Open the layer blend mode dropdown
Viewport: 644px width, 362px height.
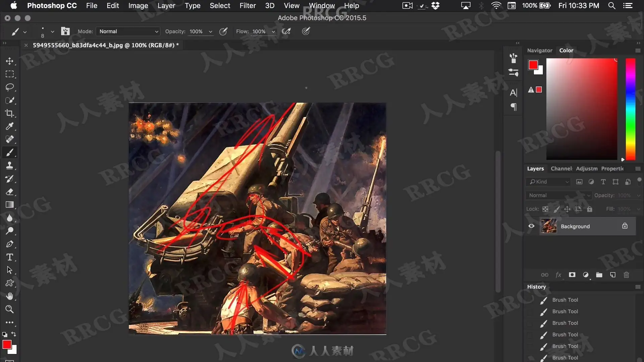pyautogui.click(x=558, y=195)
